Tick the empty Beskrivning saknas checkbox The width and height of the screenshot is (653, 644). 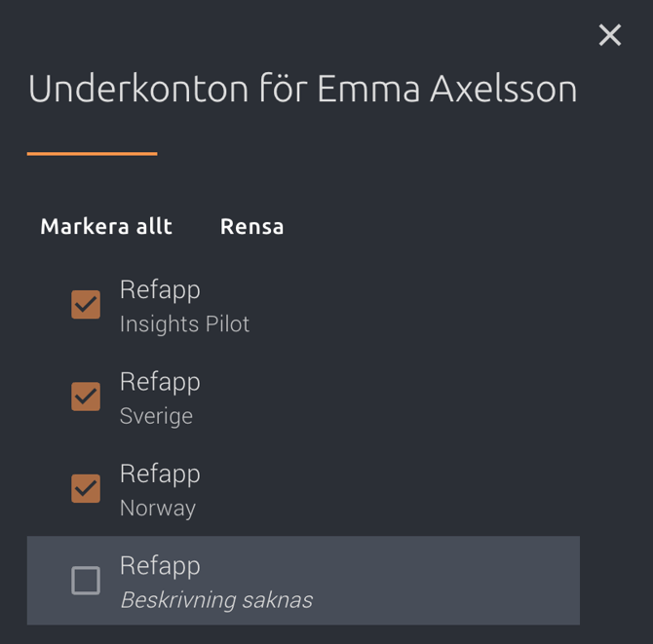[x=86, y=581]
